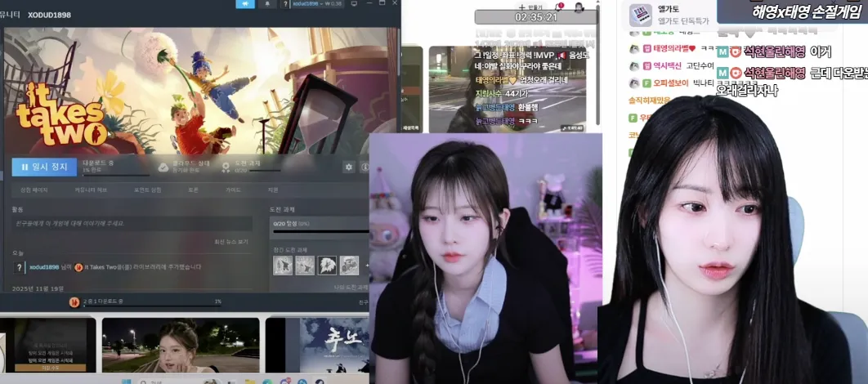Open the XODUD1898 profile menu item

[x=49, y=15]
